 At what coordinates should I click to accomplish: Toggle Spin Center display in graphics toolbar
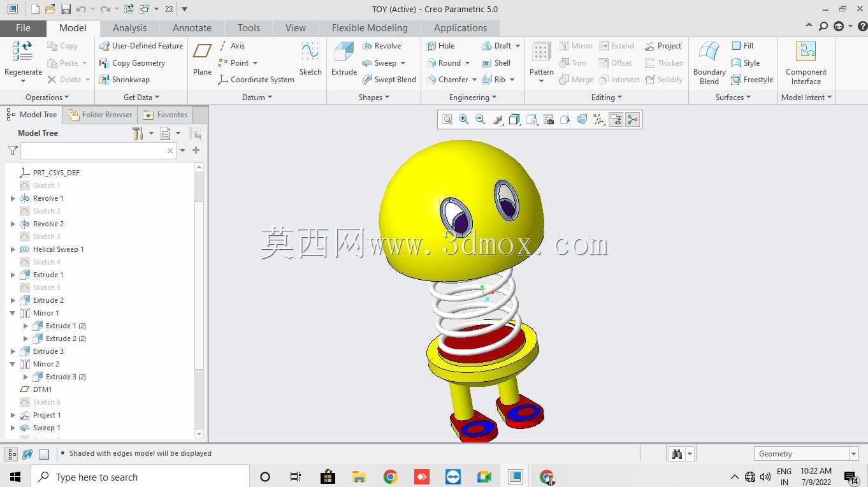click(x=632, y=119)
